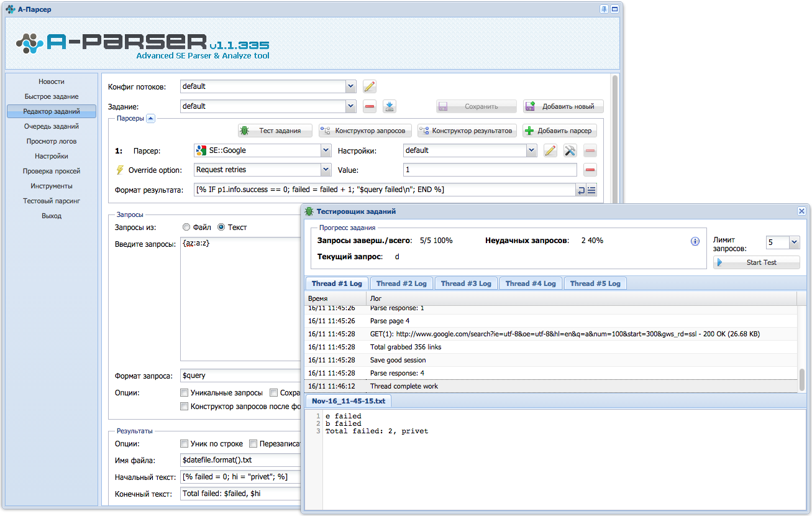
Task: Open Конструктор запросов
Action: click(x=365, y=131)
